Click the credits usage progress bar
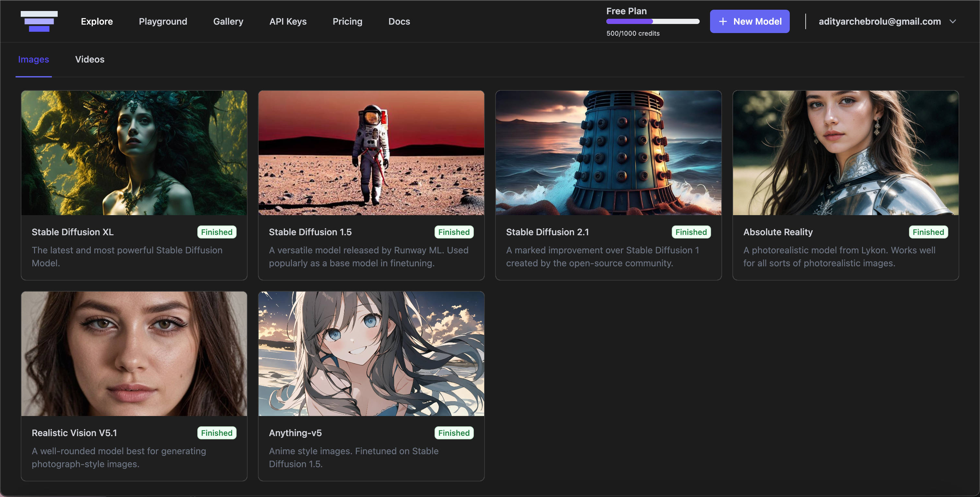The height and width of the screenshot is (497, 980). pos(652,22)
